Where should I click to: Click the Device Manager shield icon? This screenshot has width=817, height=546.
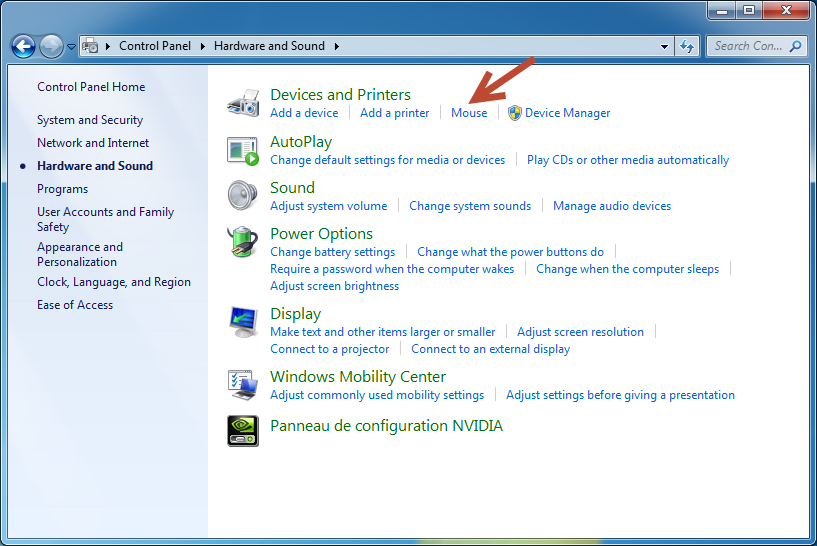point(515,113)
